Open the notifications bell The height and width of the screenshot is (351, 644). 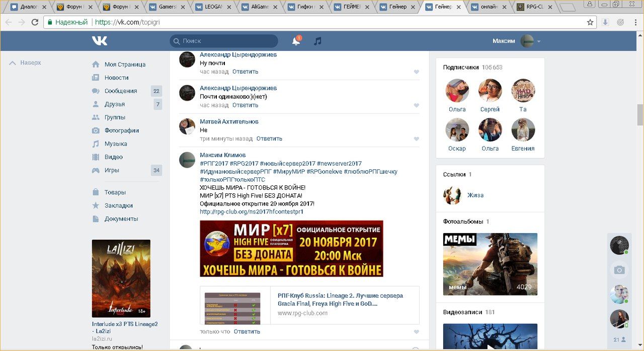[296, 41]
